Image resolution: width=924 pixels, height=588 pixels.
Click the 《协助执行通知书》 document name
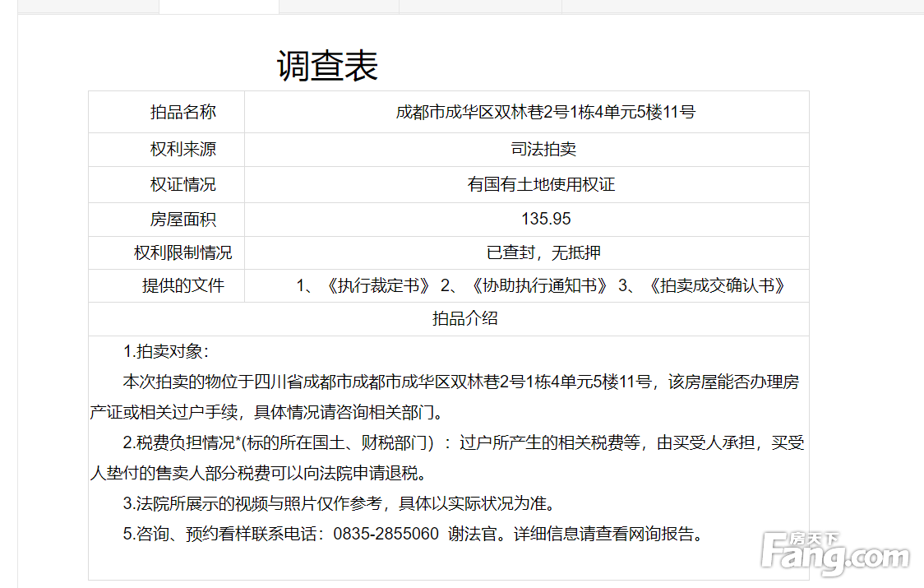click(538, 286)
